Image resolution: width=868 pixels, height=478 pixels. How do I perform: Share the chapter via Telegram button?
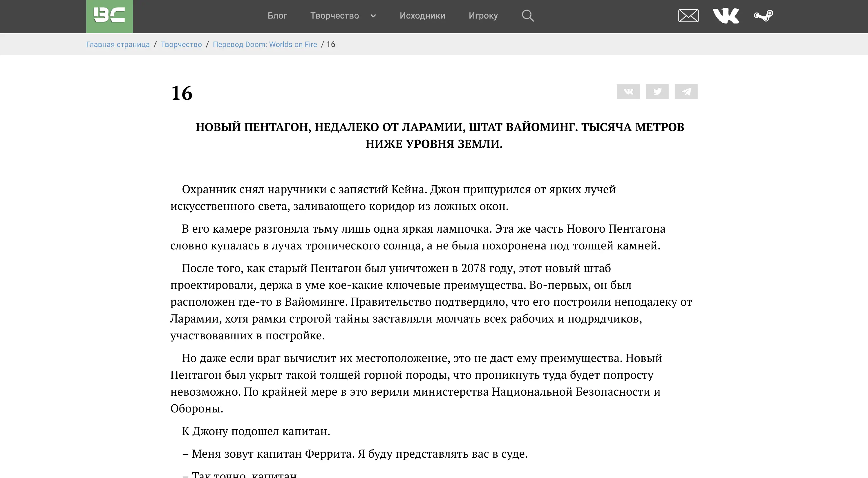click(x=686, y=92)
